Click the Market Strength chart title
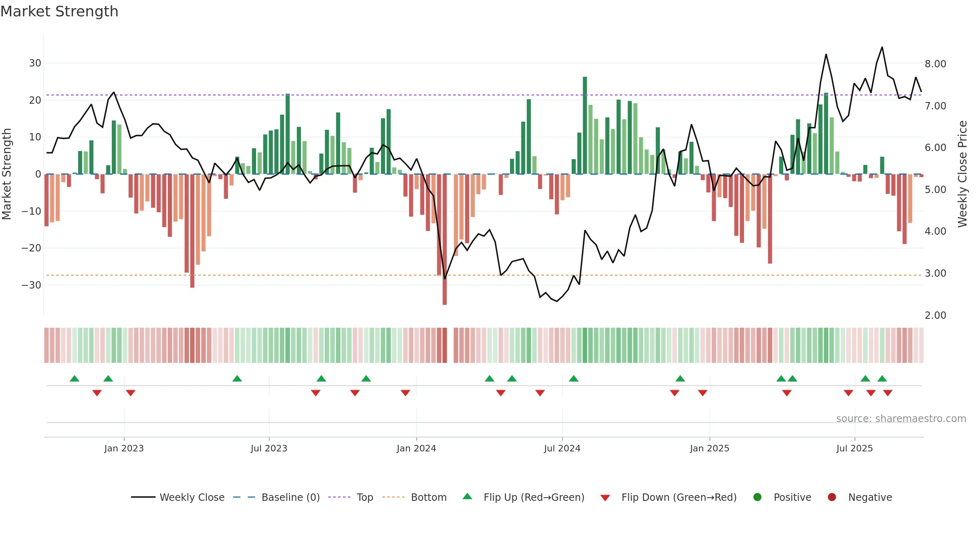980x551 pixels. pyautogui.click(x=59, y=11)
